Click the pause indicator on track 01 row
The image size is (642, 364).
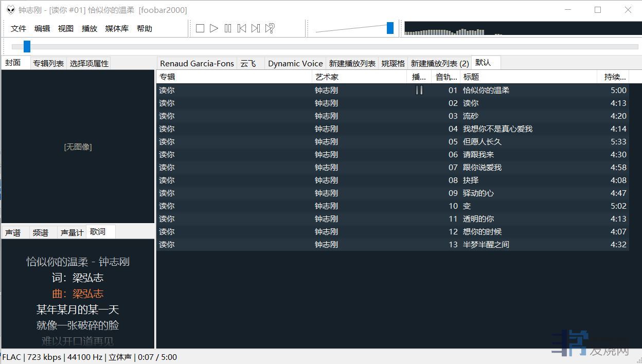coord(419,90)
